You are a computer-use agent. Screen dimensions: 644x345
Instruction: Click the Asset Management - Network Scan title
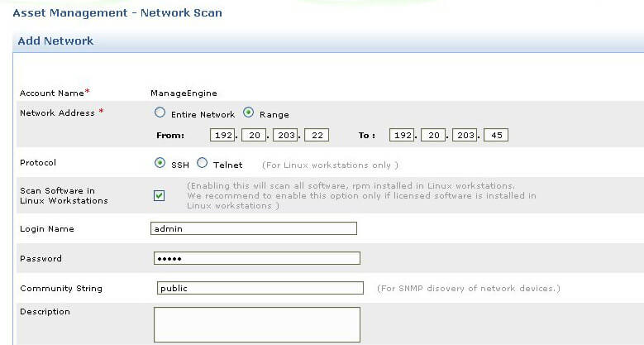coord(117,13)
